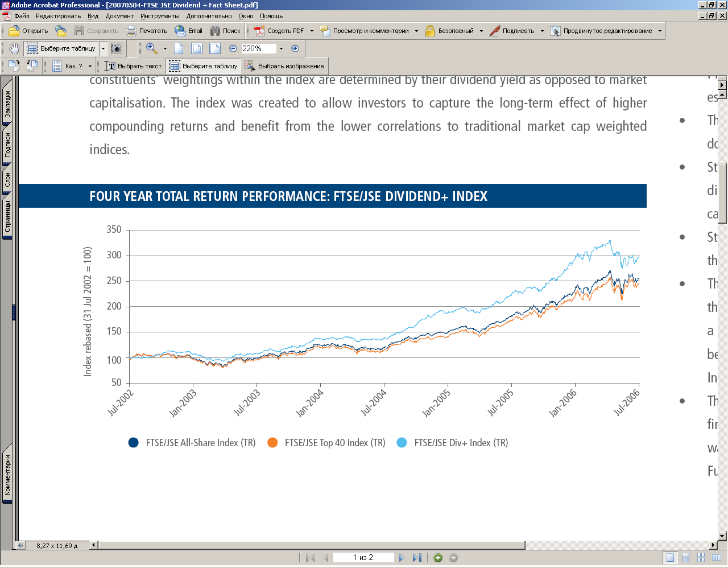Click the Подписать pen button
728x568 pixels.
point(512,31)
